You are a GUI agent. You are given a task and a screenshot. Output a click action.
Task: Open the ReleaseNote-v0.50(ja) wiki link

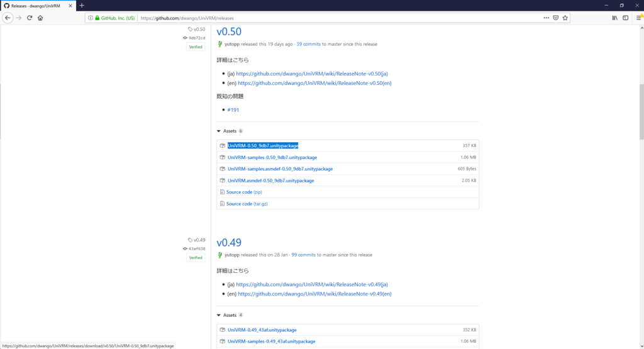tap(312, 74)
